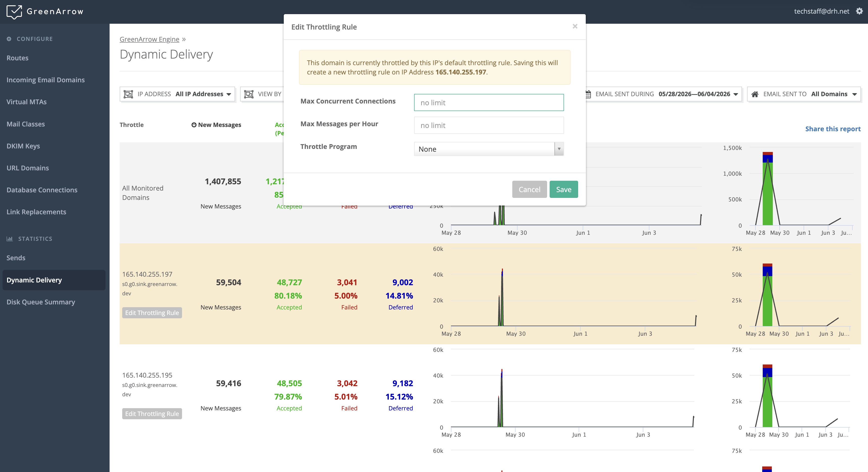This screenshot has height=472, width=868.
Task: Click the IP Address filter icon
Action: [x=128, y=94]
